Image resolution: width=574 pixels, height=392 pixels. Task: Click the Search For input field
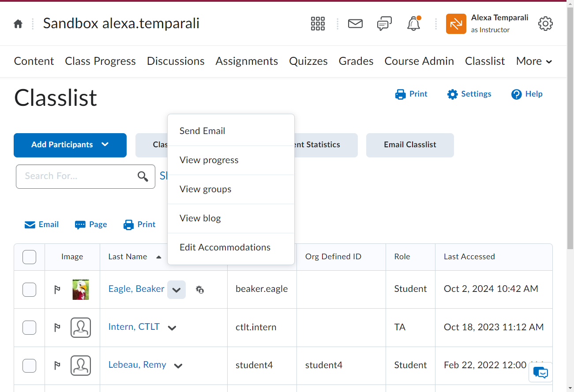point(86,176)
